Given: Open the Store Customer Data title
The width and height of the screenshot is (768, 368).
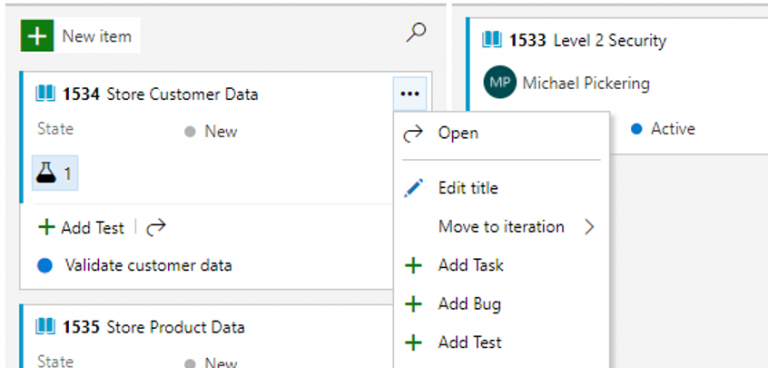Looking at the screenshot, I should click(x=182, y=94).
